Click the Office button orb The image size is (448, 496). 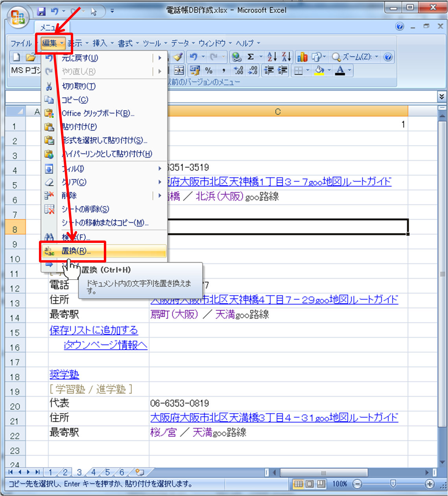click(x=17, y=17)
